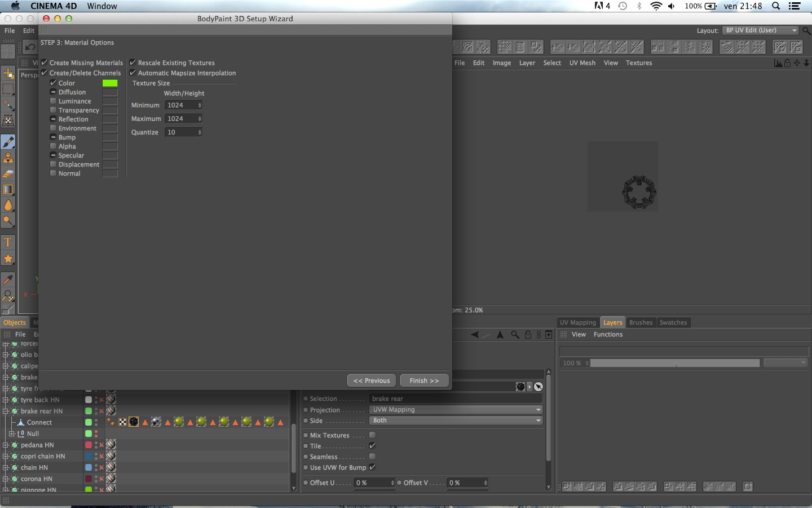Open the Window menu in macOS menu bar
This screenshot has width=812, height=508.
102,6
